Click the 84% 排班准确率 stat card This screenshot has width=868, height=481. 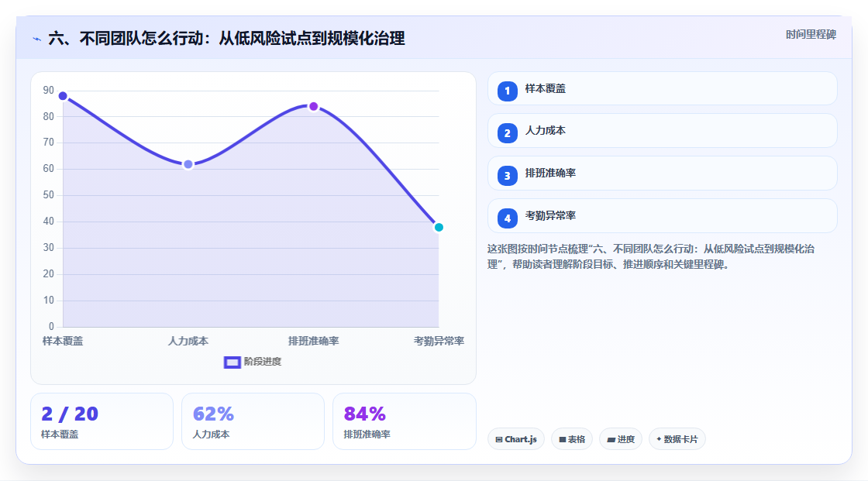(404, 422)
